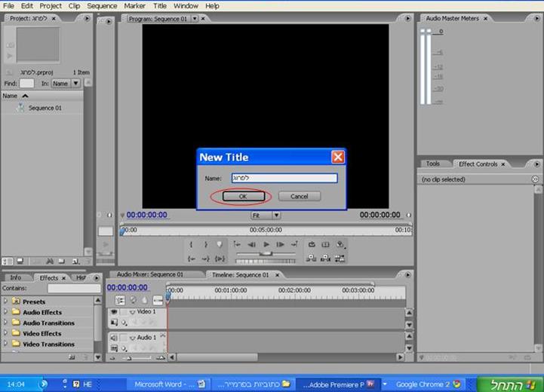The height and width of the screenshot is (392, 544).
Task: Expand the Video Effects folder
Action: 5,333
